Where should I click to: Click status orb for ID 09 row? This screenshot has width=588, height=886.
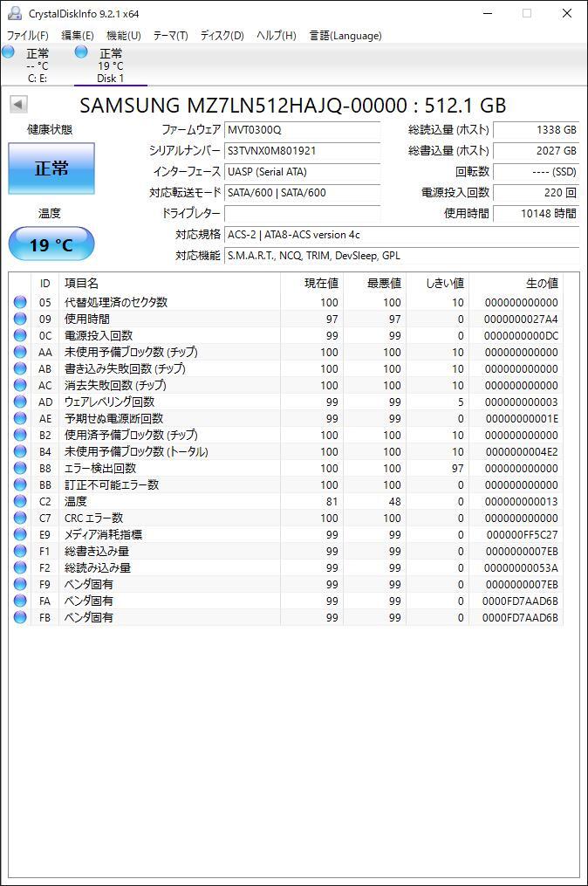click(x=20, y=319)
